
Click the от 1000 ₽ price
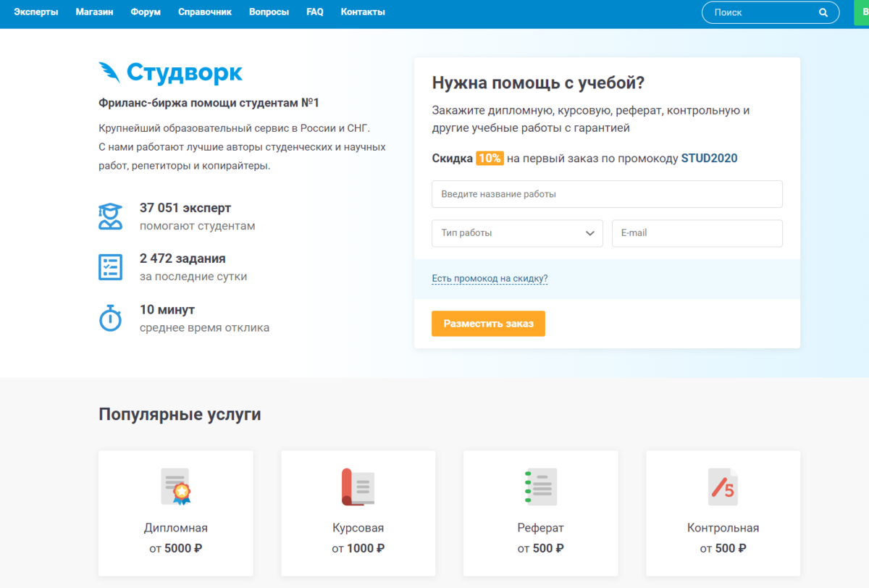[358, 549]
